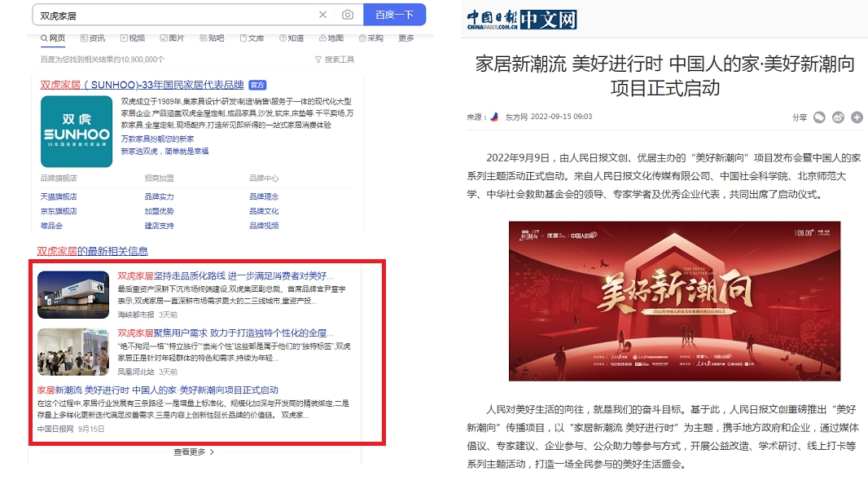Click the 招商加盟 column heading

[x=160, y=178]
